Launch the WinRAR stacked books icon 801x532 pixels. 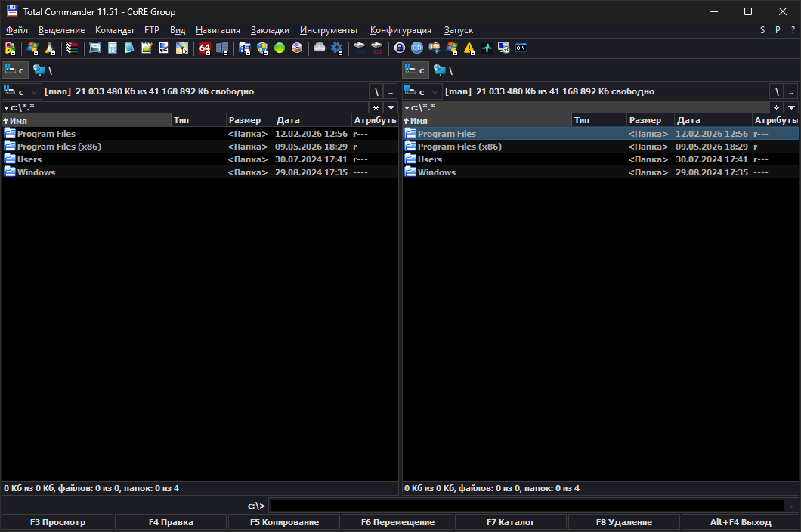point(73,48)
